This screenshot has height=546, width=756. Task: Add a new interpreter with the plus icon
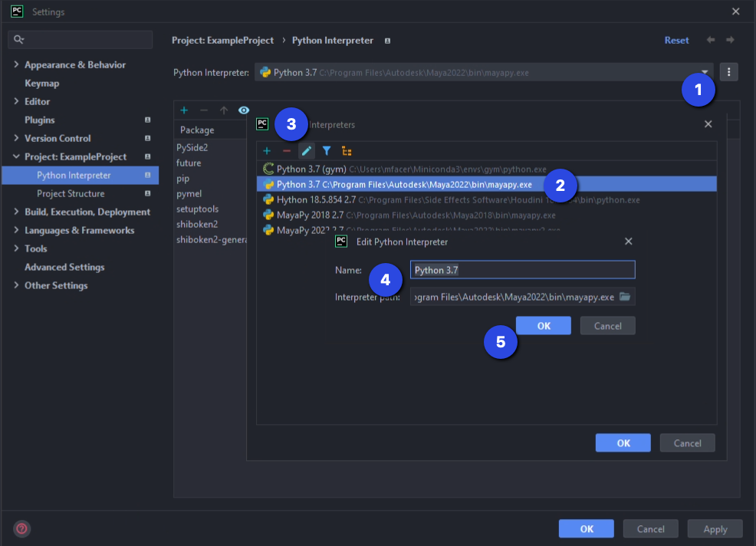coord(267,151)
